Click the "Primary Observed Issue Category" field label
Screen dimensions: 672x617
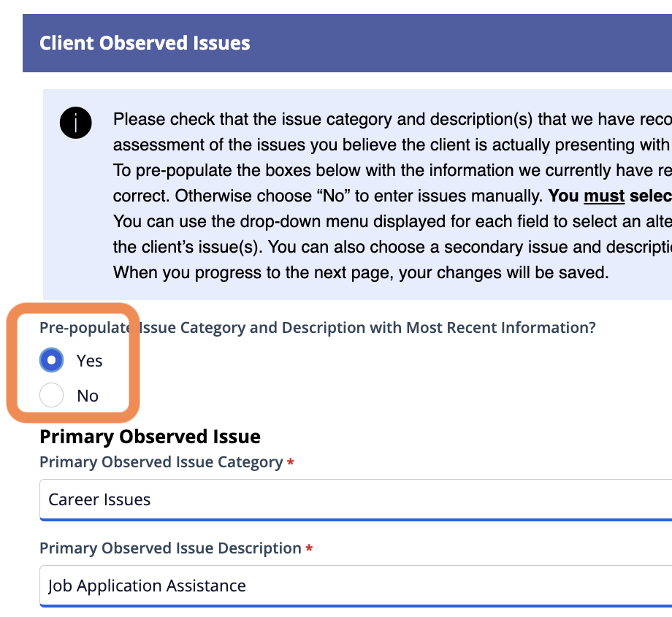[x=161, y=462]
